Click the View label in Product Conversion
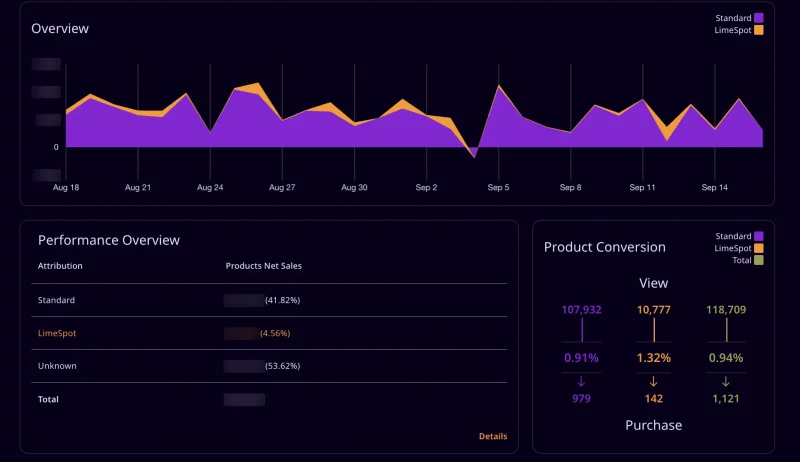Image resolution: width=800 pixels, height=462 pixels. pyautogui.click(x=654, y=283)
